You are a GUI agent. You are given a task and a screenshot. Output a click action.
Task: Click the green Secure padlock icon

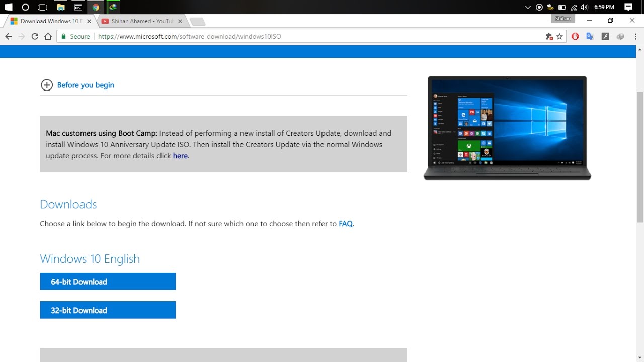[63, 36]
